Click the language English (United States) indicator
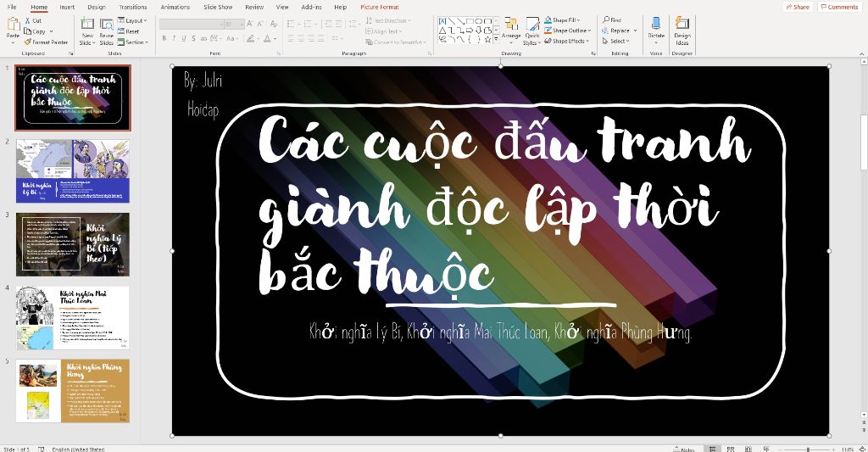 pos(78,449)
